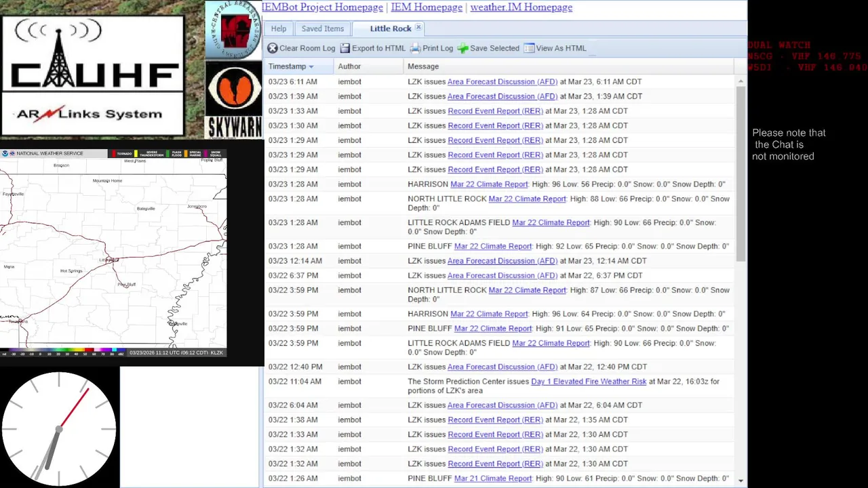Click the Central Arkansas radio club logo

233,30
